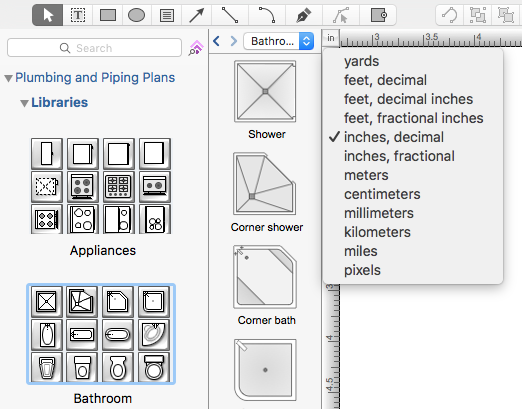Select the arrow pointer tool

(x=48, y=15)
